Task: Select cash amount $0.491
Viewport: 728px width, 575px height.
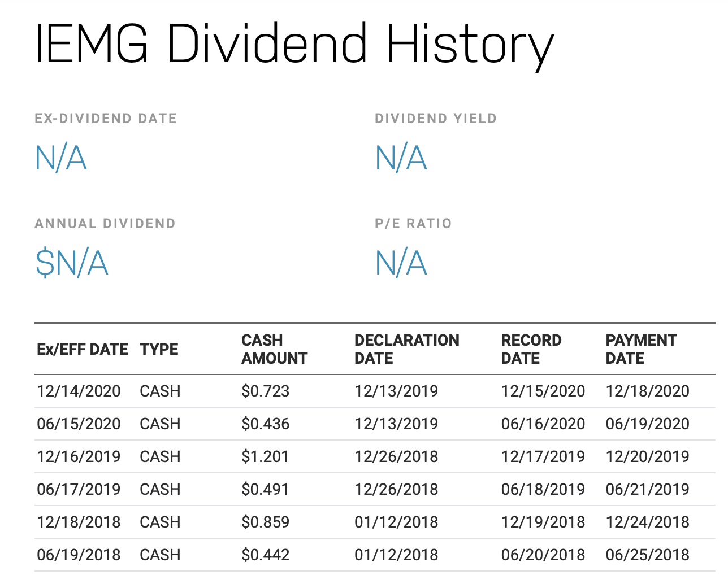Action: click(x=265, y=489)
